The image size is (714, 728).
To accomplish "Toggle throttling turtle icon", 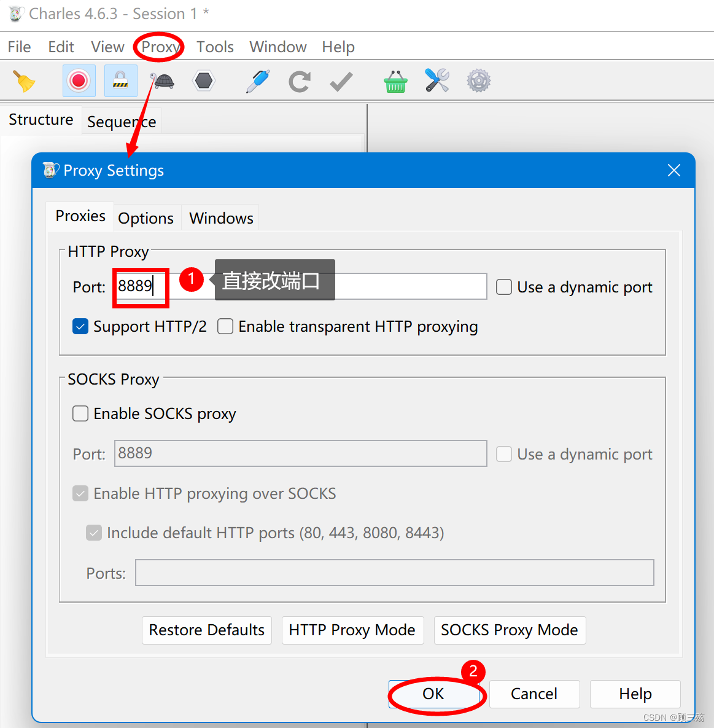I will [x=162, y=80].
